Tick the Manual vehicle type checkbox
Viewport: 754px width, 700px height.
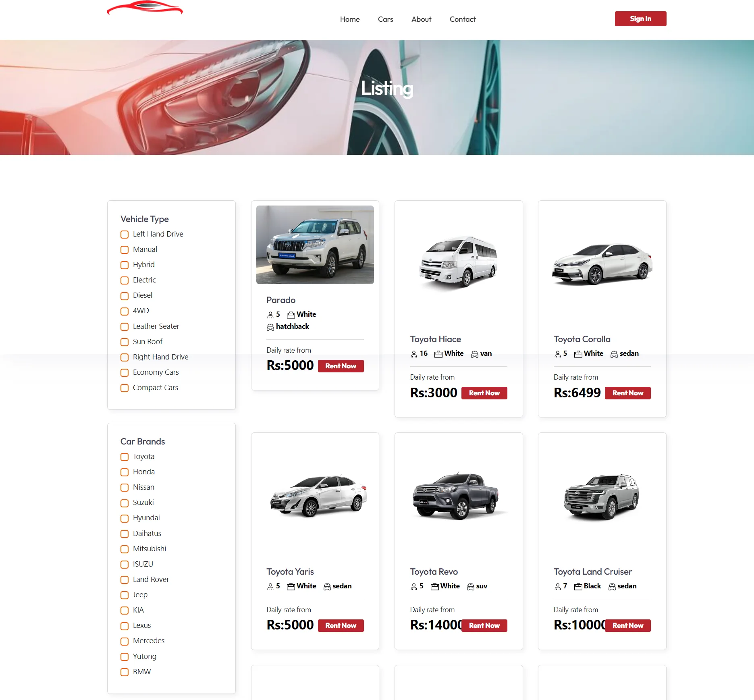tap(125, 250)
